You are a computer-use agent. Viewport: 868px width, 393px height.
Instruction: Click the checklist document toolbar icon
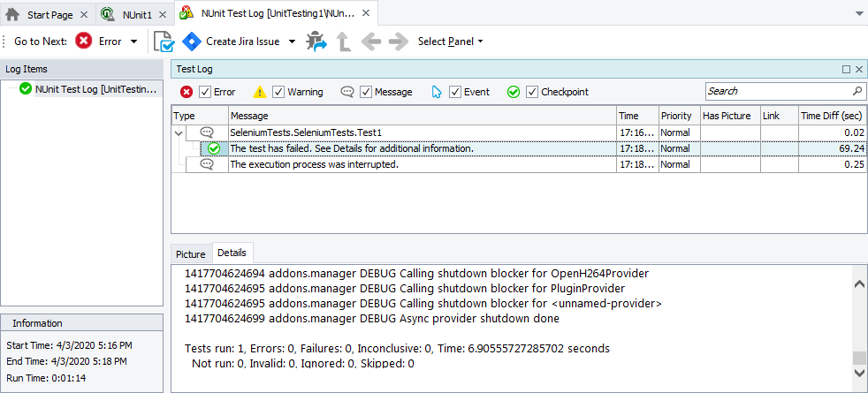pyautogui.click(x=164, y=42)
